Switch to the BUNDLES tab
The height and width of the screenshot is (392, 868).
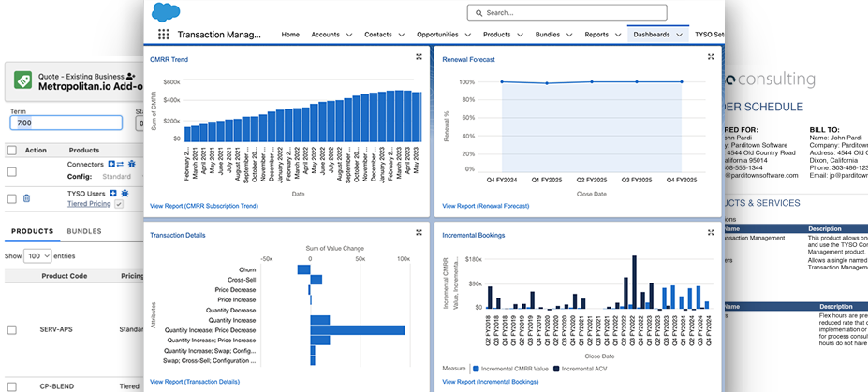[x=84, y=231]
